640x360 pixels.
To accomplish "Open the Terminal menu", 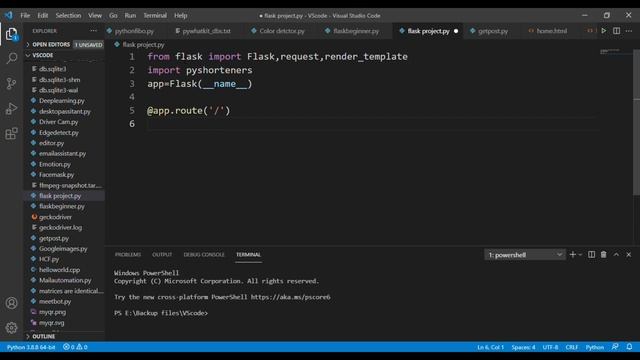I will (155, 16).
